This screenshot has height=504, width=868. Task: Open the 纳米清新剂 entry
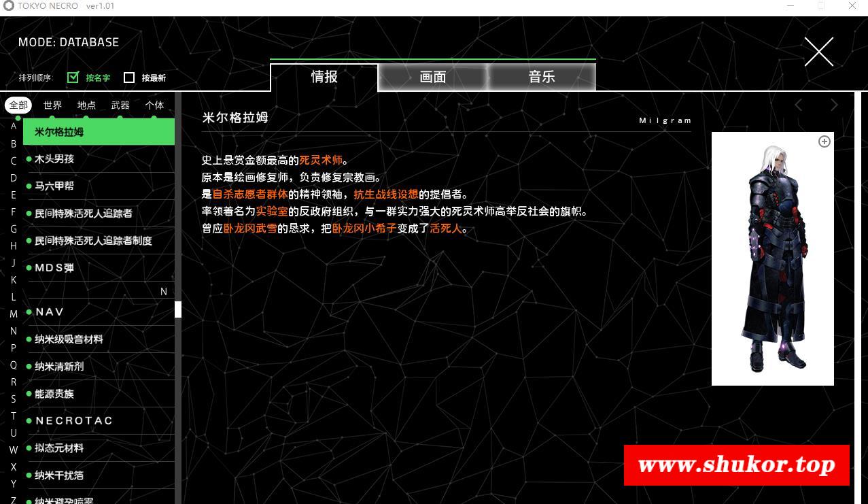[99, 366]
